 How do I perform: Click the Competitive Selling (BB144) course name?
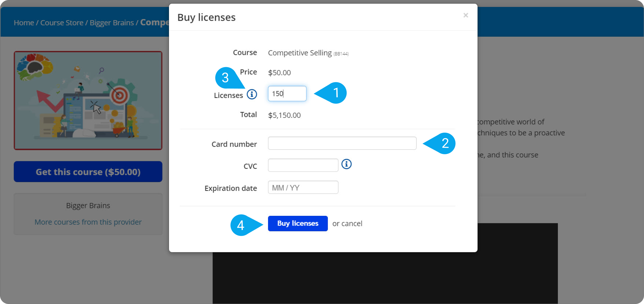[299, 53]
